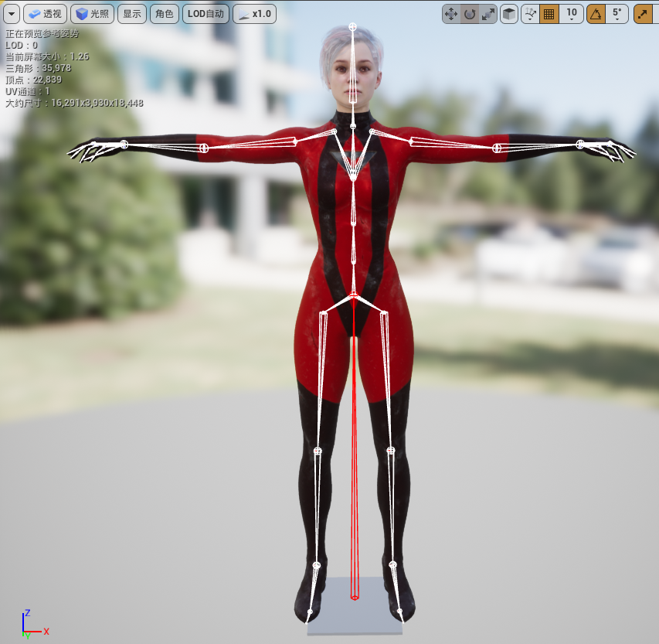
Task: Open the 角色 character menu
Action: coord(165,14)
